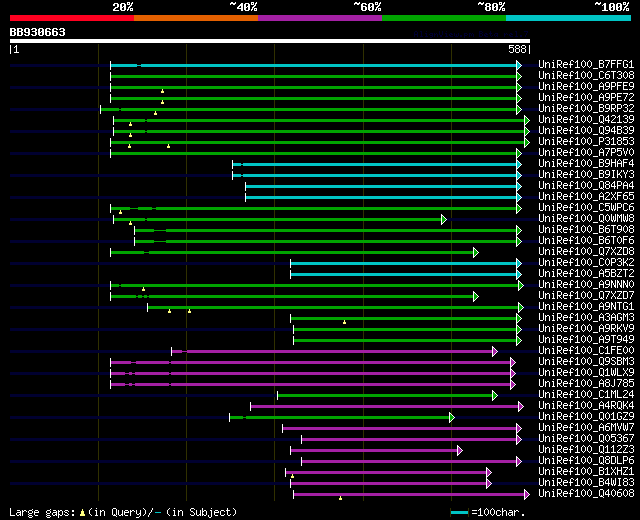
Task: Open the UniRef100_Q8DLP6 entry
Action: point(586,461)
